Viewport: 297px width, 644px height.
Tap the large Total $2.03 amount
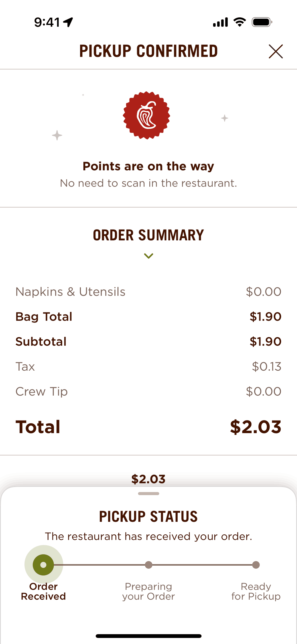255,427
